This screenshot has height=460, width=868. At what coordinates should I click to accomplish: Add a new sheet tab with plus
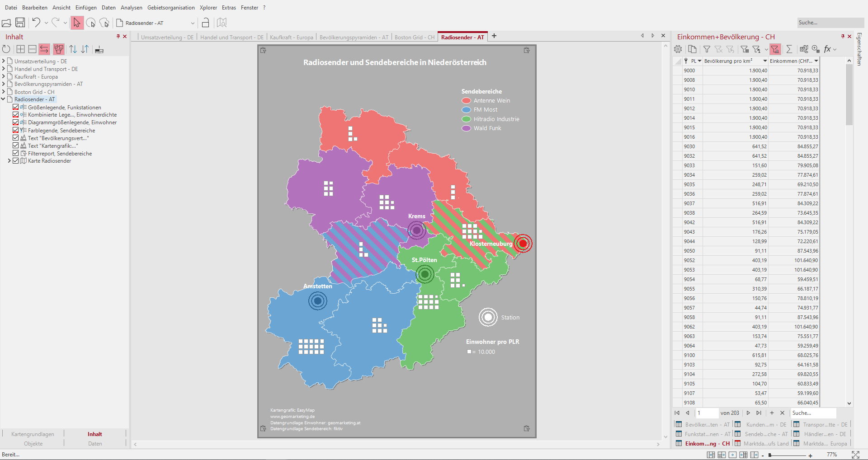pos(494,36)
